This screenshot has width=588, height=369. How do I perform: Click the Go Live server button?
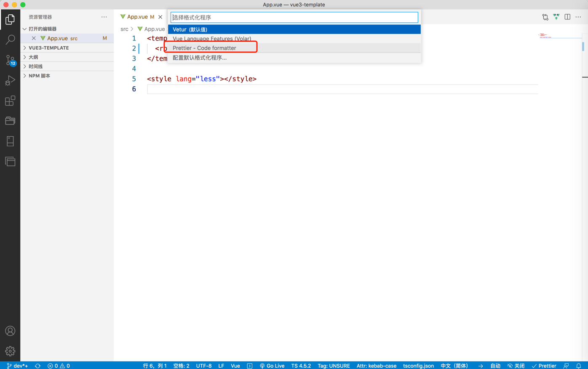[272, 366]
